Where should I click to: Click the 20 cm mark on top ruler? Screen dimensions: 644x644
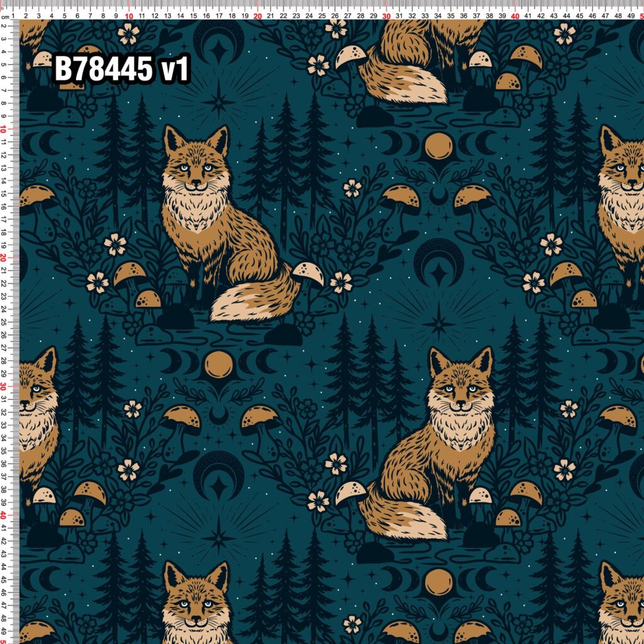[257, 16]
